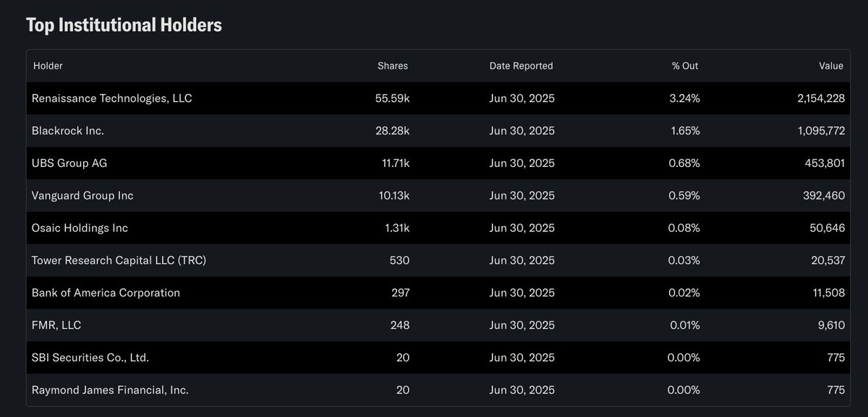Image resolution: width=868 pixels, height=417 pixels.
Task: Click the 20 shares in SBI Securities row
Action: tap(403, 358)
